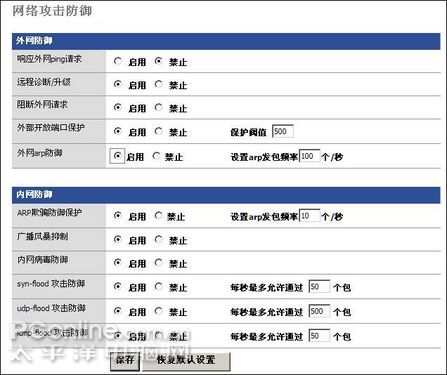
Task: Select 启用 for 内网病毒防御
Action: click(x=118, y=263)
